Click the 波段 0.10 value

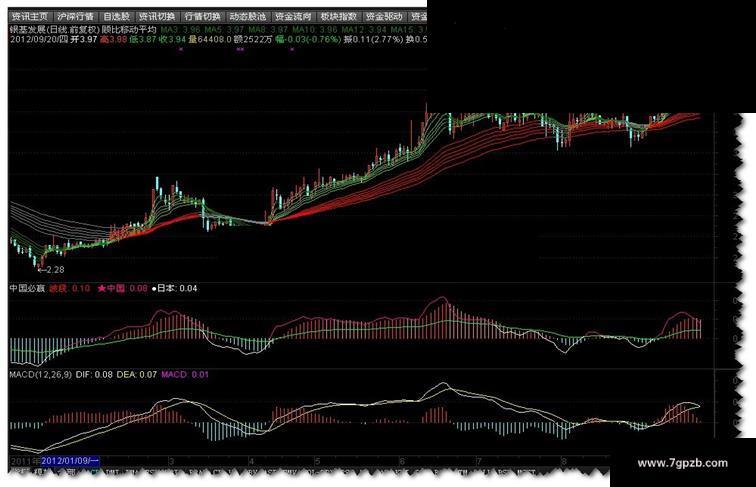69,288
